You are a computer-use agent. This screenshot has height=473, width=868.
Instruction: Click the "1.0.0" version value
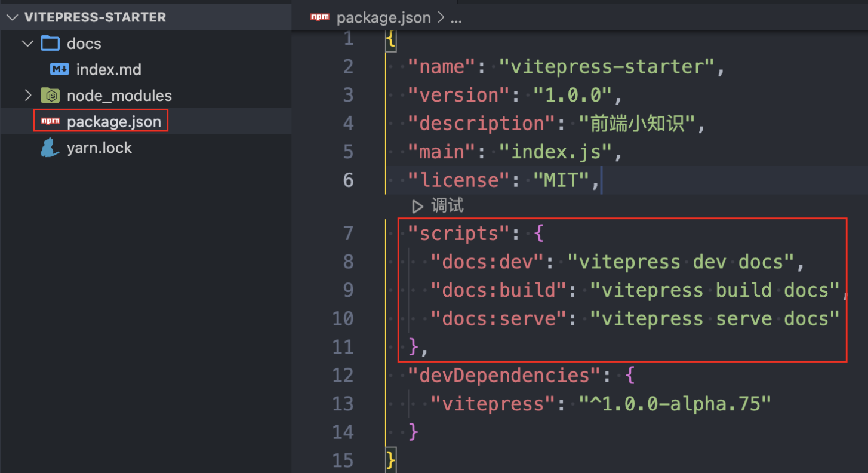pos(572,95)
